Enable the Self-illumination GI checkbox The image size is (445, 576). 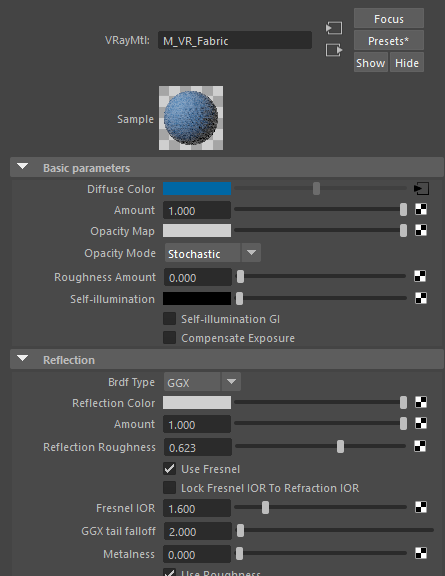pos(169,319)
